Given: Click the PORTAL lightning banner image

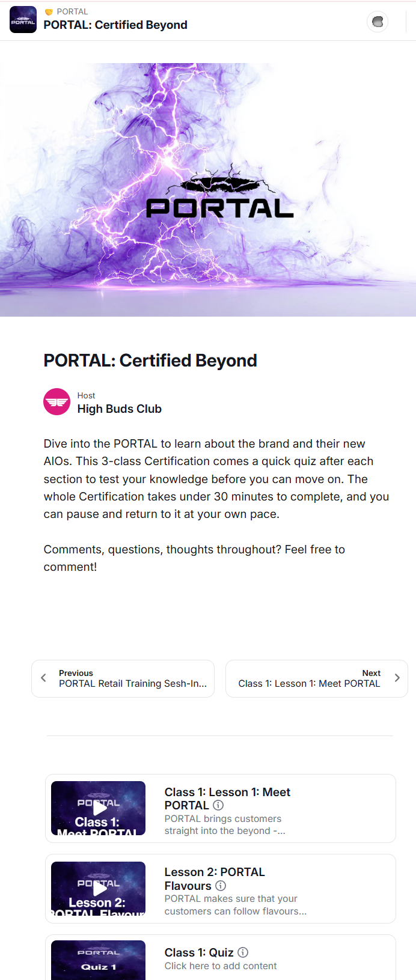Looking at the screenshot, I should [208, 189].
